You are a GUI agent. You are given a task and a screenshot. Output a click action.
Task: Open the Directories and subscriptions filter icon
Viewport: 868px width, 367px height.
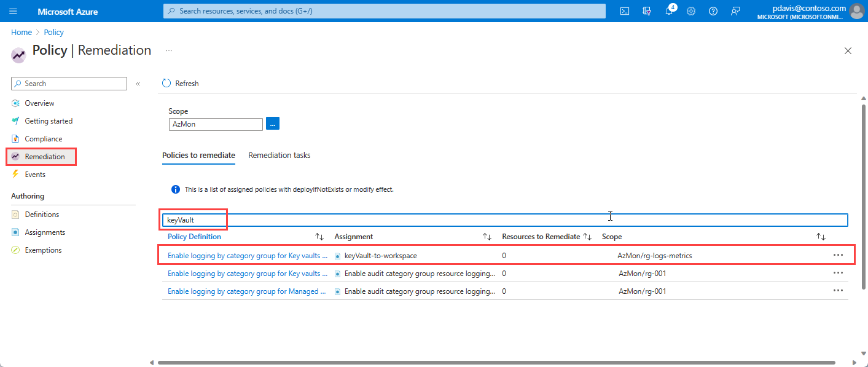click(x=647, y=11)
